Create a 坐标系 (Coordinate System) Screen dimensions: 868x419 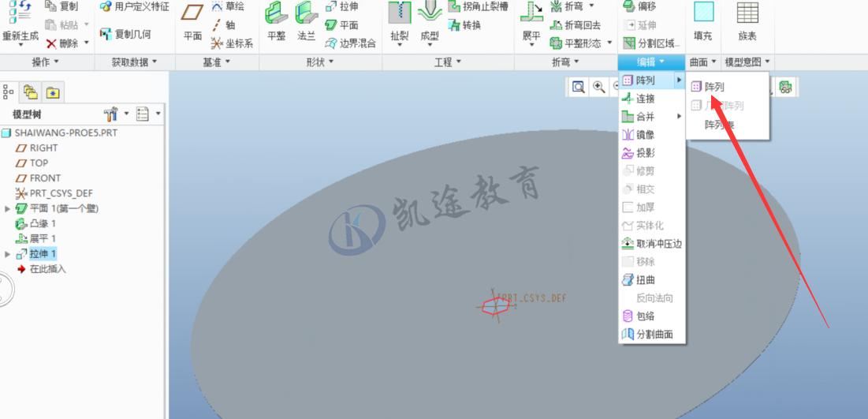click(232, 43)
